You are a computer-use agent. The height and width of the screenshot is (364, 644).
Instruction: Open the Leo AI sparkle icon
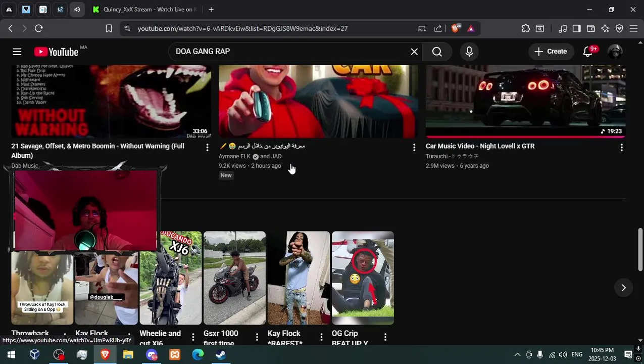(605, 28)
